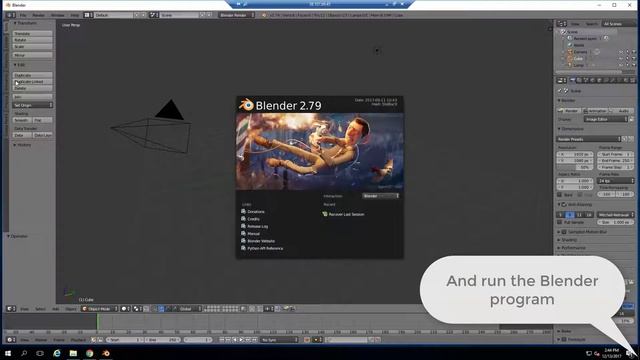The width and height of the screenshot is (640, 360).
Task: Click the Delete button in Edit panel
Action: tap(32, 88)
